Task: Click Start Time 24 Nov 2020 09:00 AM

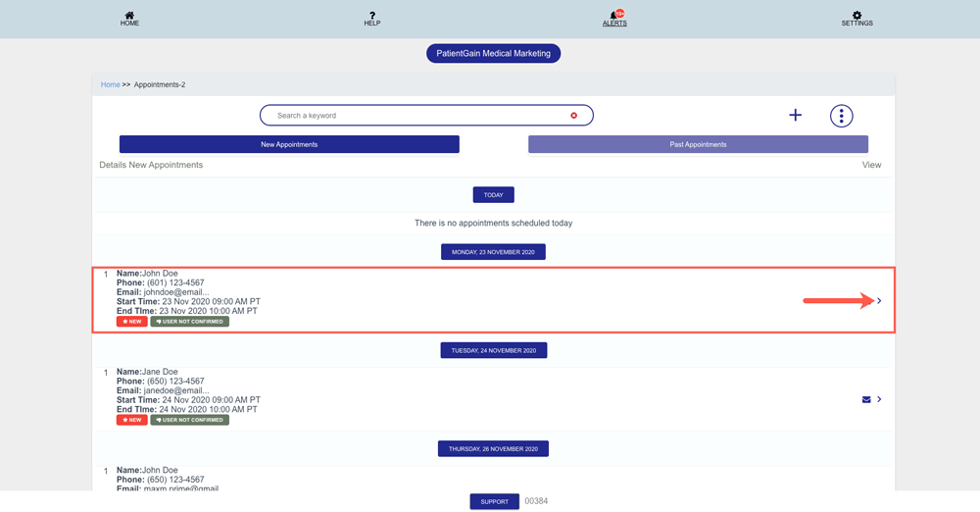Action: coord(188,400)
